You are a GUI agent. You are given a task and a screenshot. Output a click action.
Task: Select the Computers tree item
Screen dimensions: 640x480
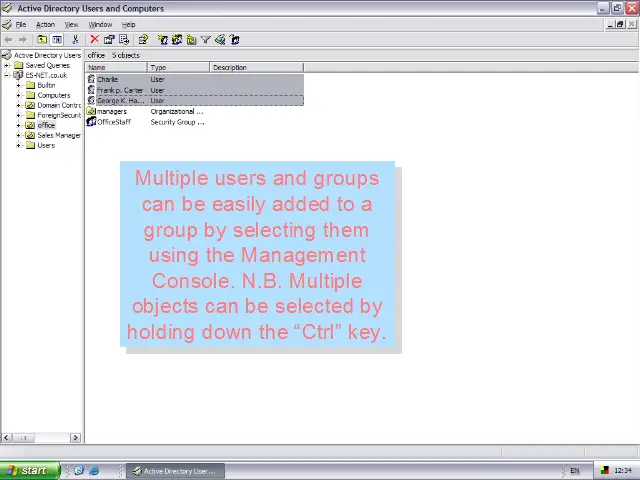pyautogui.click(x=54, y=95)
